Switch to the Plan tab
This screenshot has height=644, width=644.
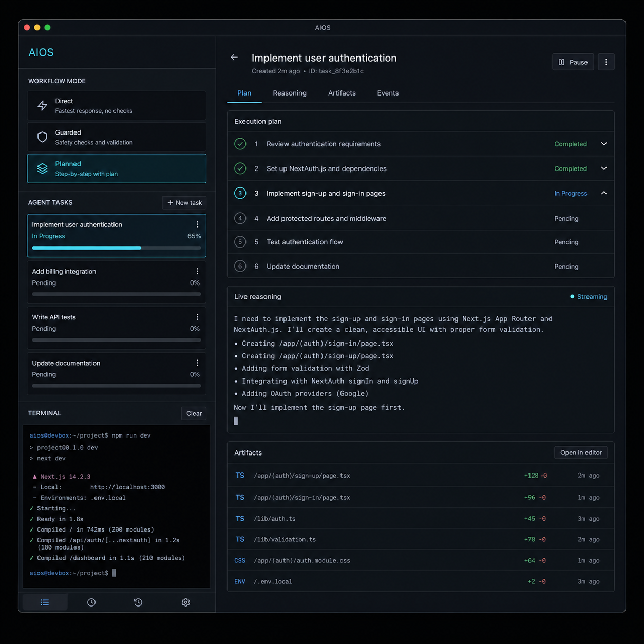(244, 93)
